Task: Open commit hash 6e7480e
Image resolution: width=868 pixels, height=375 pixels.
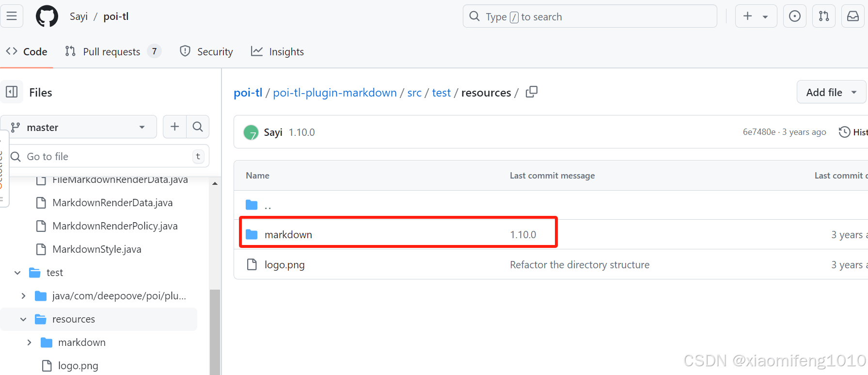Action: tap(759, 132)
